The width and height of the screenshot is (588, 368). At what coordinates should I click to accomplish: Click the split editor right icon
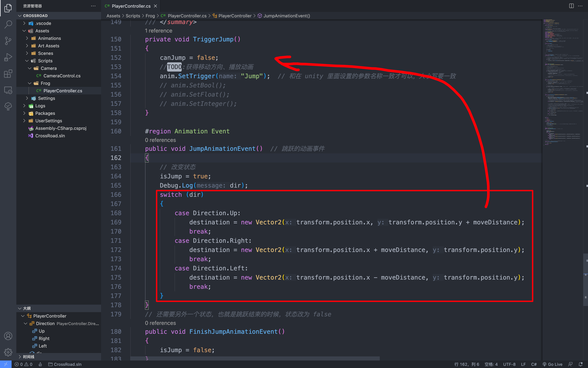pos(571,6)
